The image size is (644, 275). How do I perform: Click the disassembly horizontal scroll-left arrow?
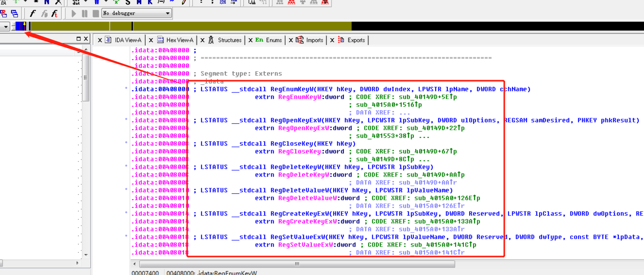tap(134, 264)
